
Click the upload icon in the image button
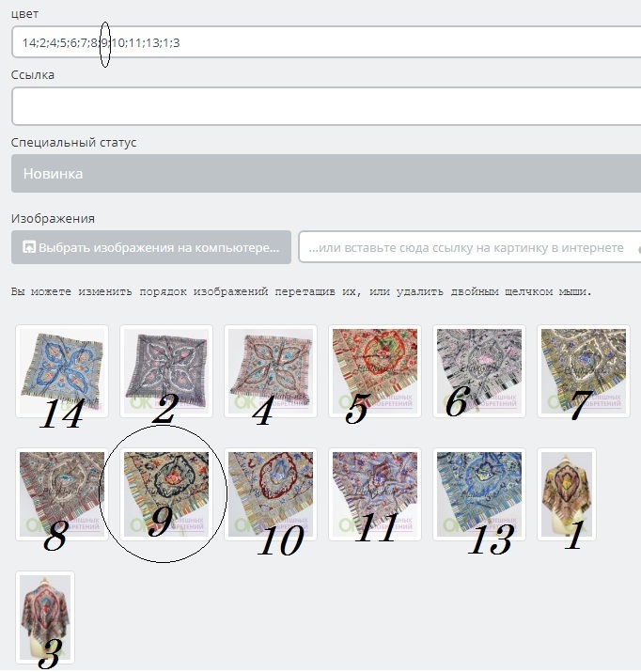(x=29, y=247)
